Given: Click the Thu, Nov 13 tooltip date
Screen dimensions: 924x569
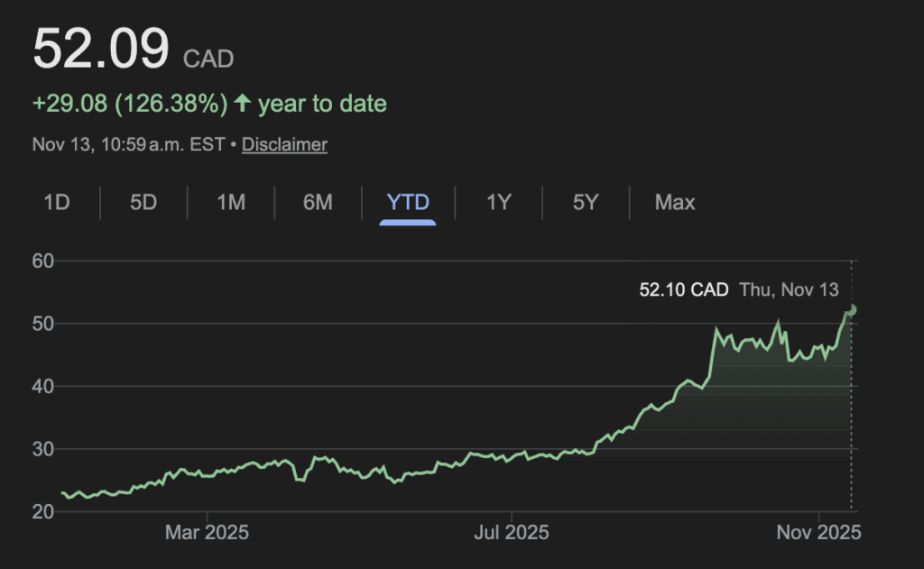Looking at the screenshot, I should pyautogui.click(x=789, y=290).
